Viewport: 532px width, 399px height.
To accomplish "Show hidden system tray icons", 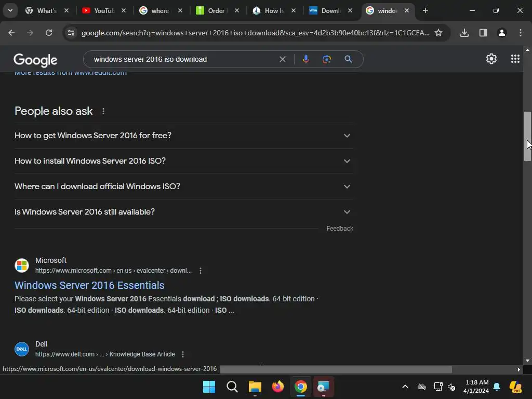I will pos(405,387).
